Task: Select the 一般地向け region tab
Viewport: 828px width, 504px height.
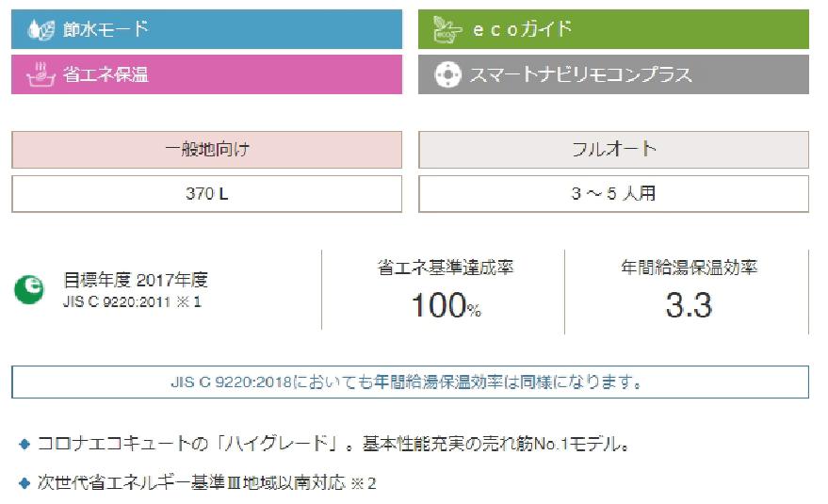Action: [x=206, y=150]
